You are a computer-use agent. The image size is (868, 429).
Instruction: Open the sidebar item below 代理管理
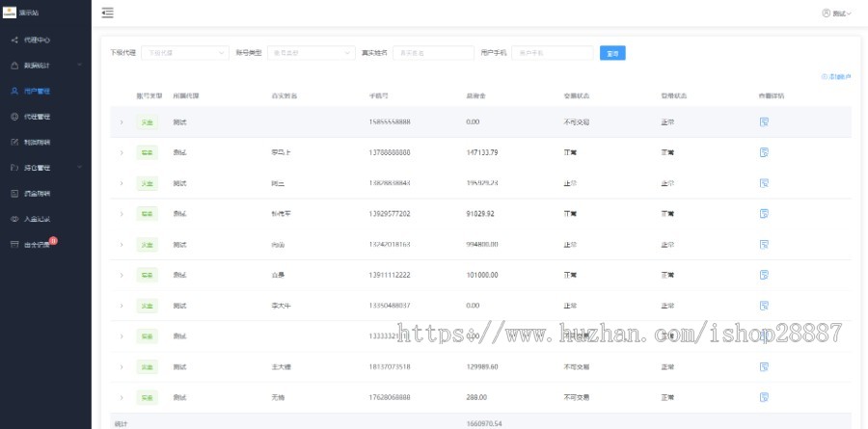(45, 143)
